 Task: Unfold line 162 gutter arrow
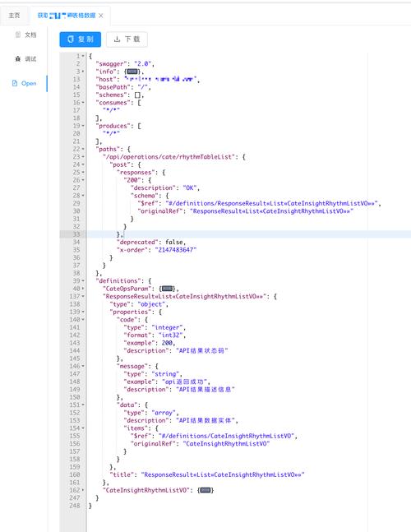tap(83, 490)
